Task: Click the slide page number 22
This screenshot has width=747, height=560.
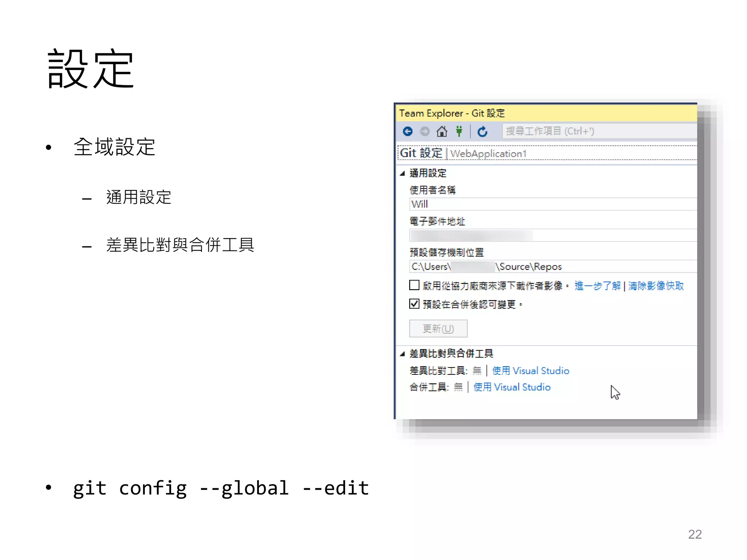Action: point(695,534)
